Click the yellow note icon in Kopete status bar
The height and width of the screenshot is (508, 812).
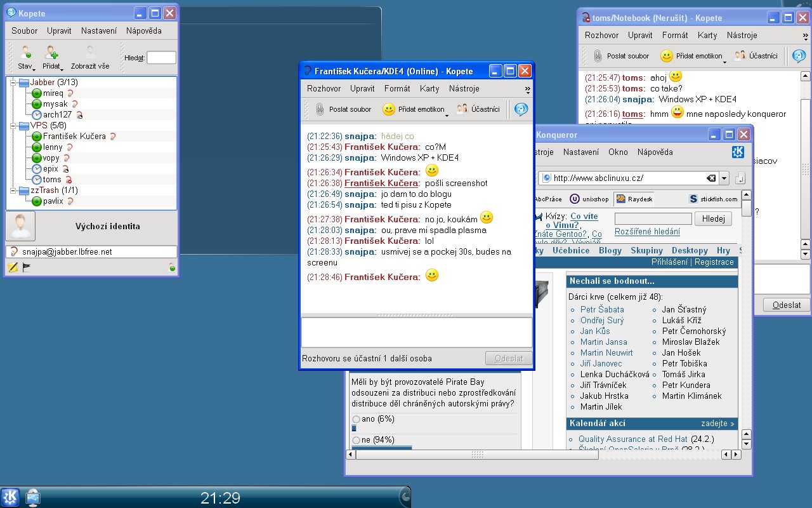click(13, 268)
